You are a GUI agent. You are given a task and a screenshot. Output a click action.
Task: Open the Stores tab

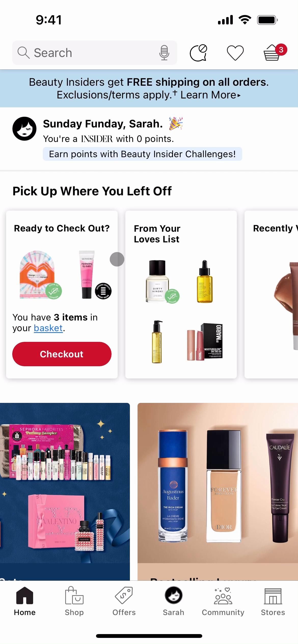point(273,601)
